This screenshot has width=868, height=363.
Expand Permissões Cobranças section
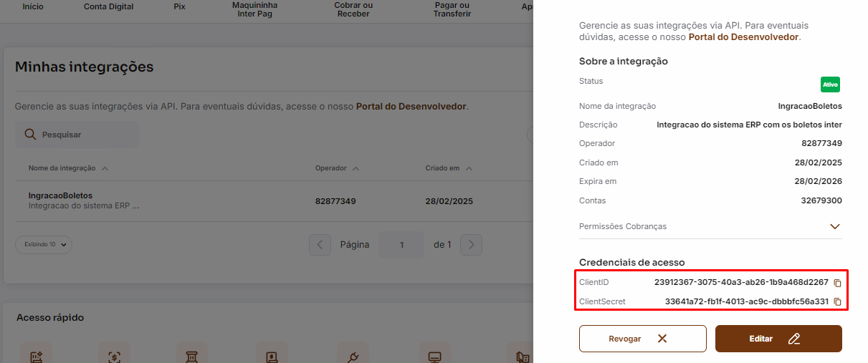(834, 226)
